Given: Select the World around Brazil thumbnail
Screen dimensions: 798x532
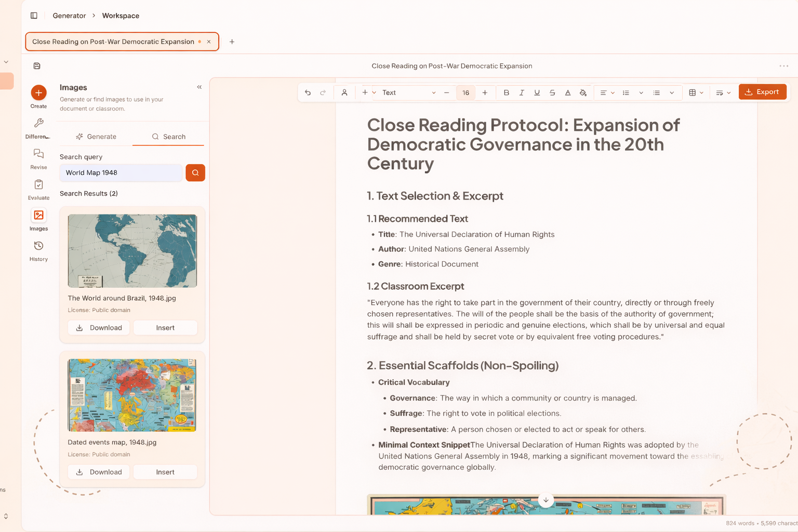Looking at the screenshot, I should pyautogui.click(x=132, y=251).
